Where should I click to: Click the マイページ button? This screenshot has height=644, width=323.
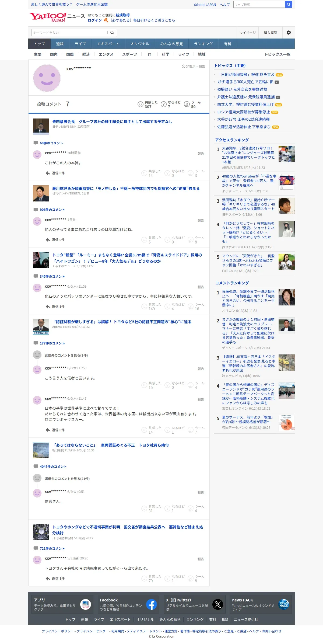[x=248, y=33]
